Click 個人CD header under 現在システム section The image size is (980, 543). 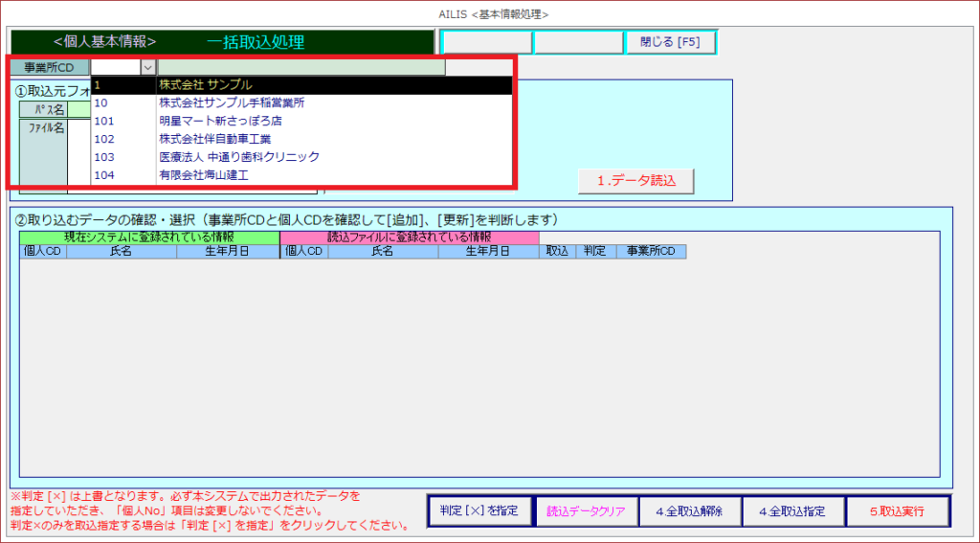[x=41, y=252]
